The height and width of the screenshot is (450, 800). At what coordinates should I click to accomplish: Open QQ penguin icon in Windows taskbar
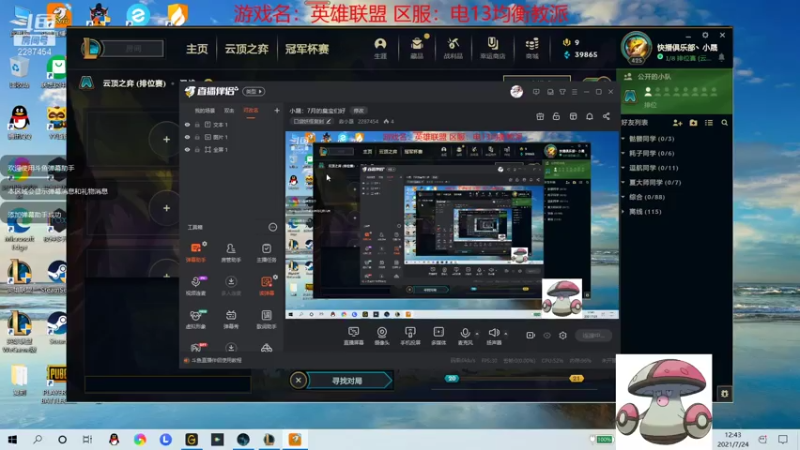point(114,439)
